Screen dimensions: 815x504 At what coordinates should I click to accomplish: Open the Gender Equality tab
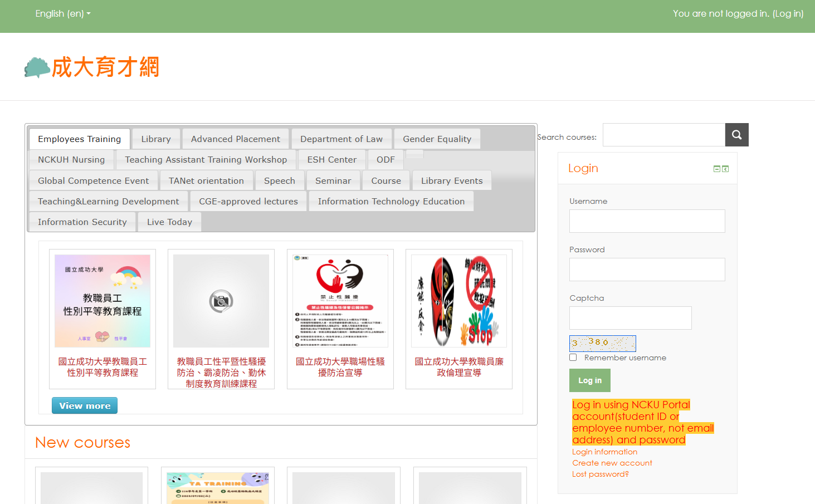click(437, 139)
